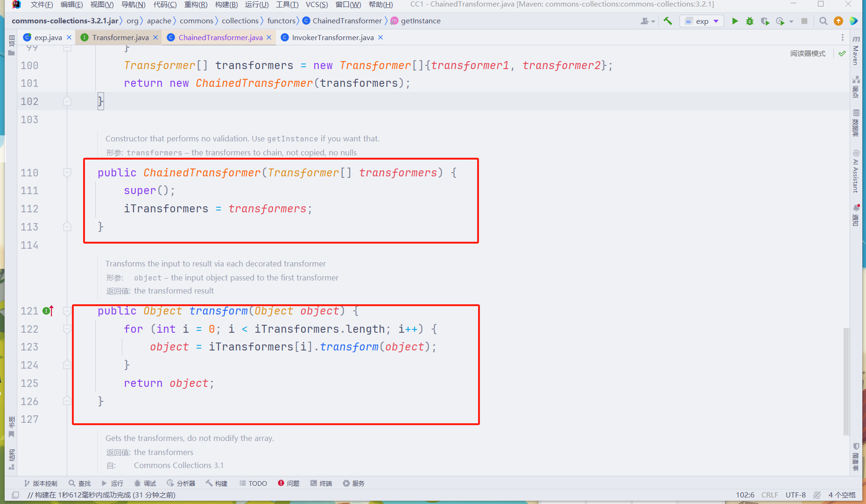Run the exp configuration with green Run icon
This screenshot has height=504, width=866.
(735, 21)
